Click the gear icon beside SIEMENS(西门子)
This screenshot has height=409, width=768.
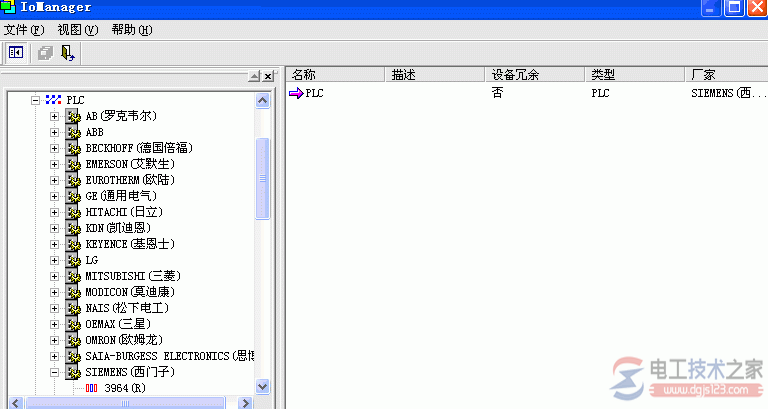[x=73, y=372]
